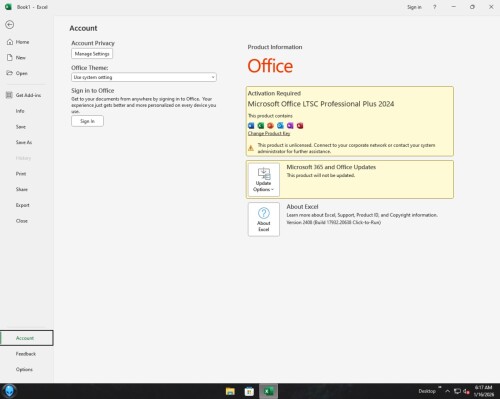Click the PowerPoint icon in product apps row

[270, 126]
